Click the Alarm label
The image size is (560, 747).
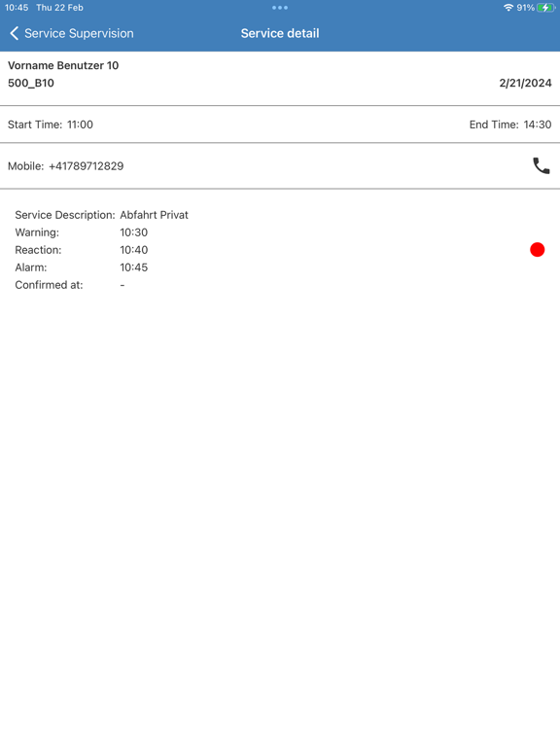[31, 267]
